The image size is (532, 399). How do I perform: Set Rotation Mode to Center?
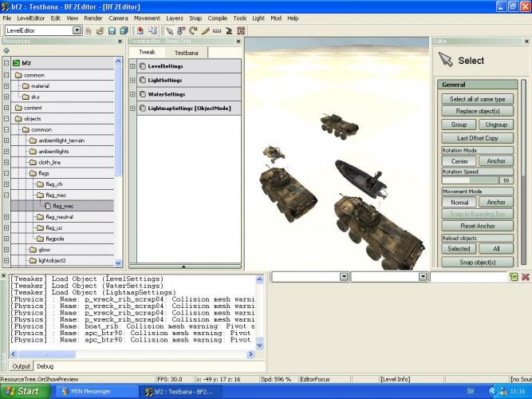pyautogui.click(x=459, y=160)
